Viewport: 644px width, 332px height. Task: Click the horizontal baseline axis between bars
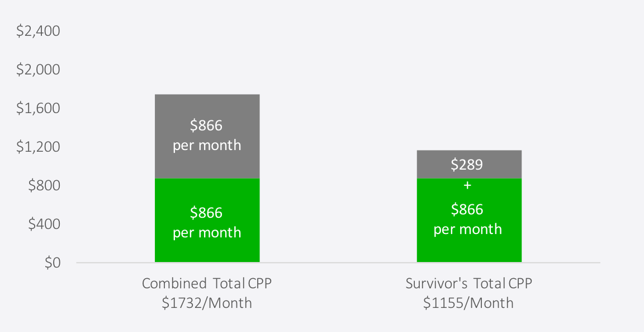coord(338,263)
